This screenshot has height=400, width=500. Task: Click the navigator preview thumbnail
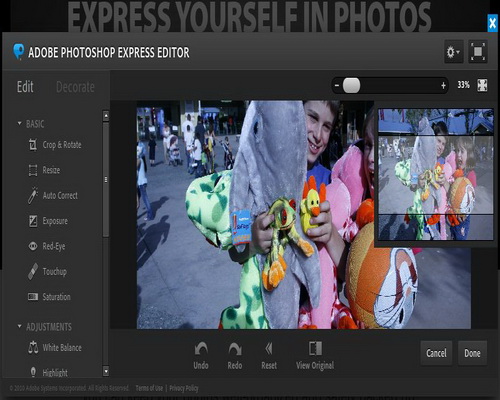436,174
